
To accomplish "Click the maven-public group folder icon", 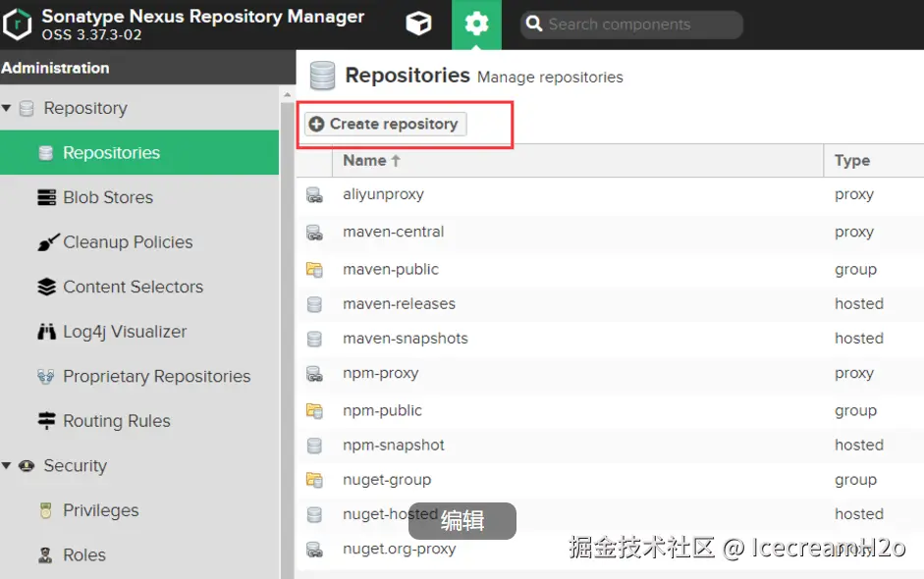I will click(x=314, y=270).
